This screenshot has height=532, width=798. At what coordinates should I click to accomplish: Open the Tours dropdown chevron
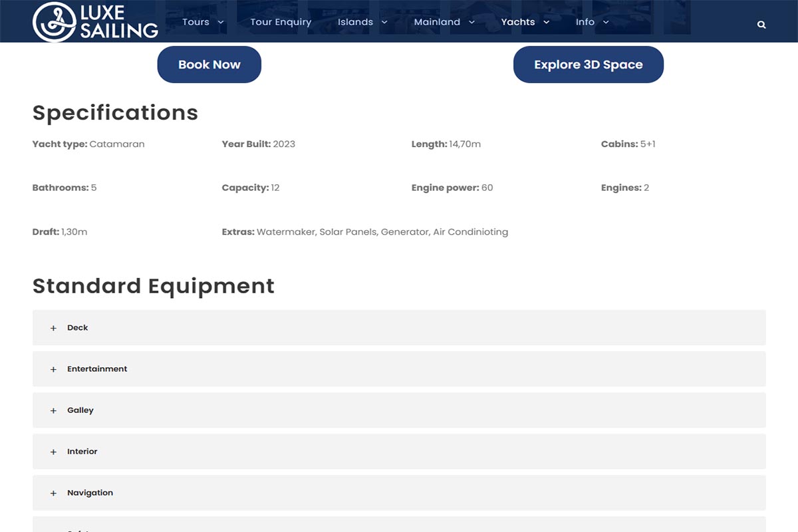click(x=221, y=22)
